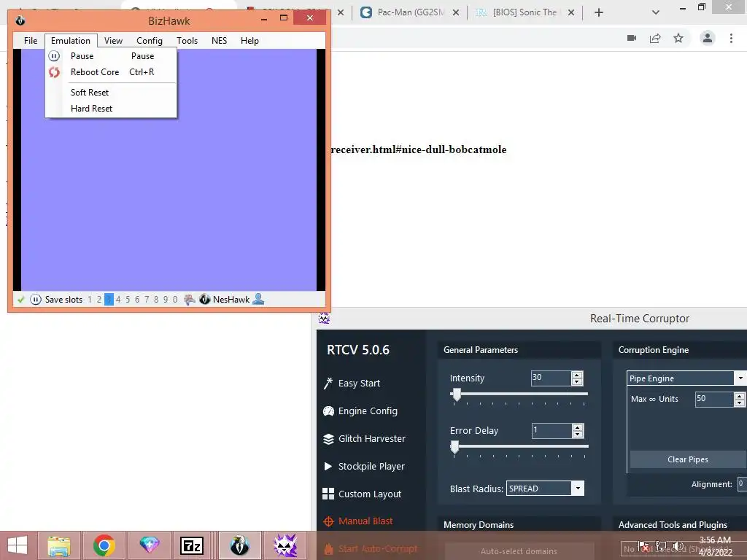Select save slot 1 in BizHawk
The height and width of the screenshot is (560, 747).
(90, 300)
